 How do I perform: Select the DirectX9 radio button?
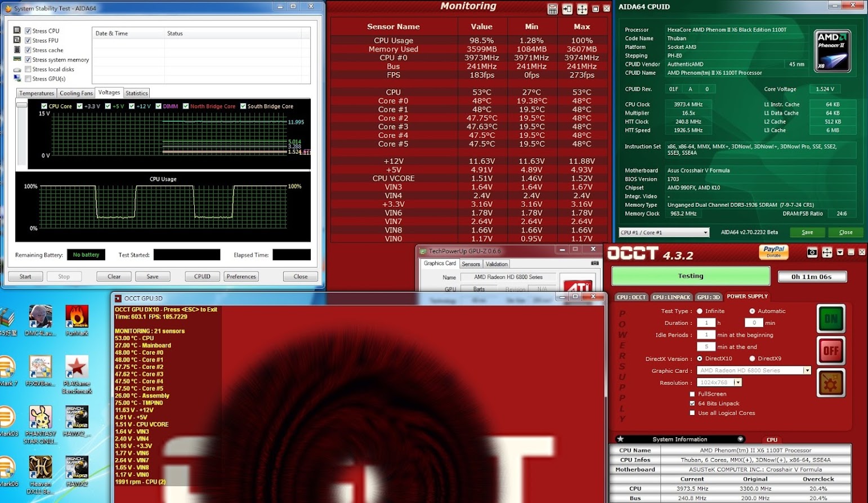pos(752,358)
